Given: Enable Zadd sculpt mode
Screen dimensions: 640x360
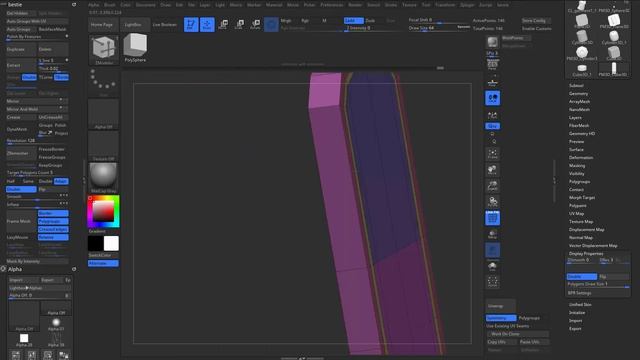Looking at the screenshot, I should [x=353, y=20].
